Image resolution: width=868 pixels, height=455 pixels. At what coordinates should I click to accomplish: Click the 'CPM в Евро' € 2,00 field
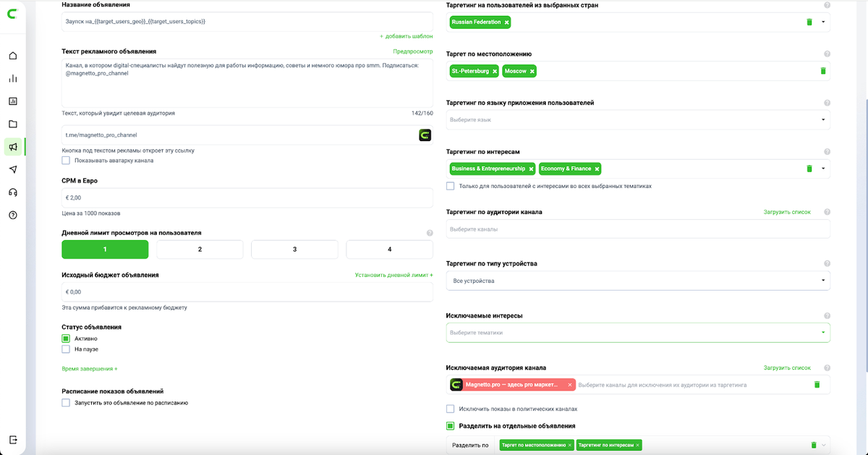(247, 197)
